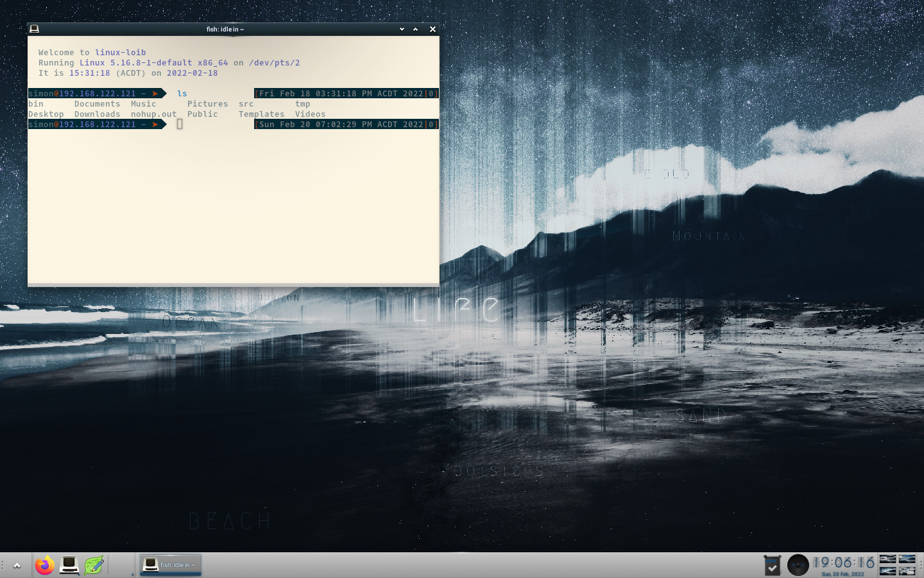Open the clipboard tray icon with checkmark
The image size is (924, 578).
[773, 565]
